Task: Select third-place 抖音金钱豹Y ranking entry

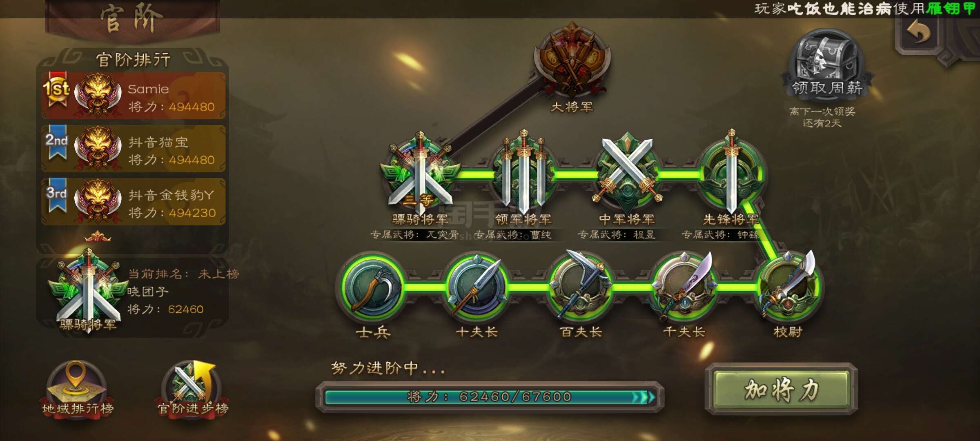Action: 133,201
